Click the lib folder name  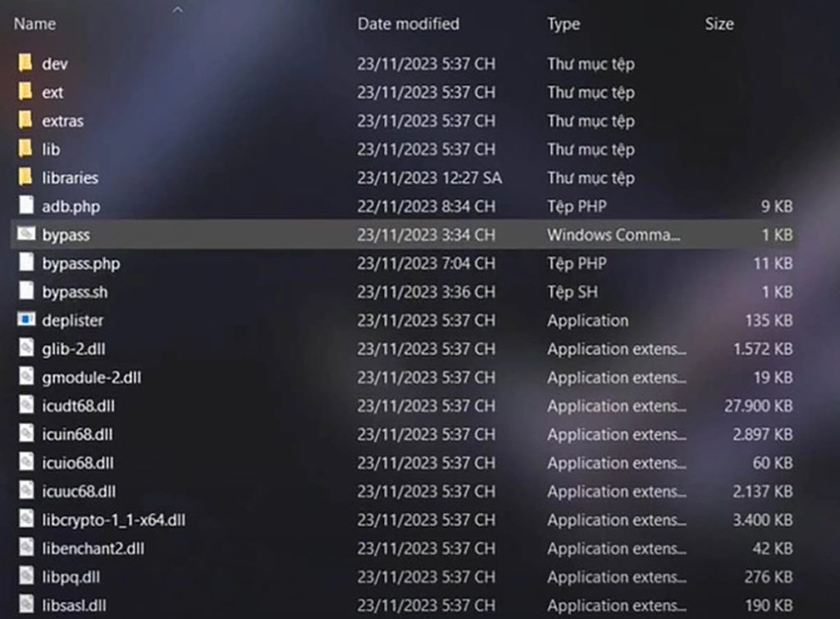(51, 149)
